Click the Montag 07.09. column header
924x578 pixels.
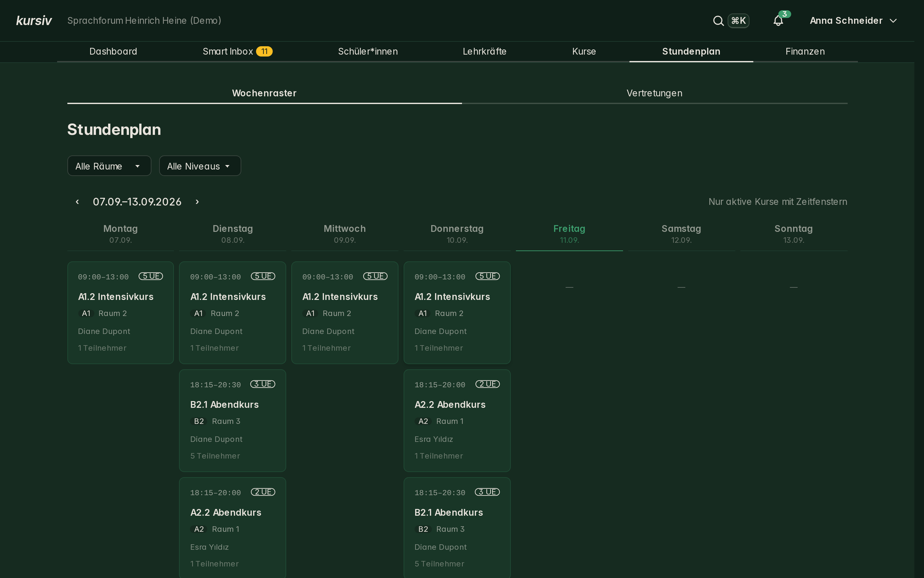click(x=121, y=234)
